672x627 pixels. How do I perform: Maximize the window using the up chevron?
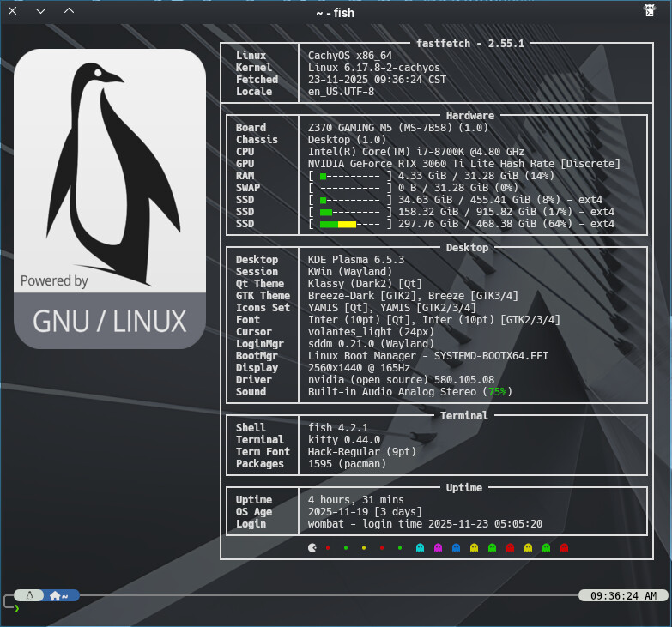(x=69, y=11)
